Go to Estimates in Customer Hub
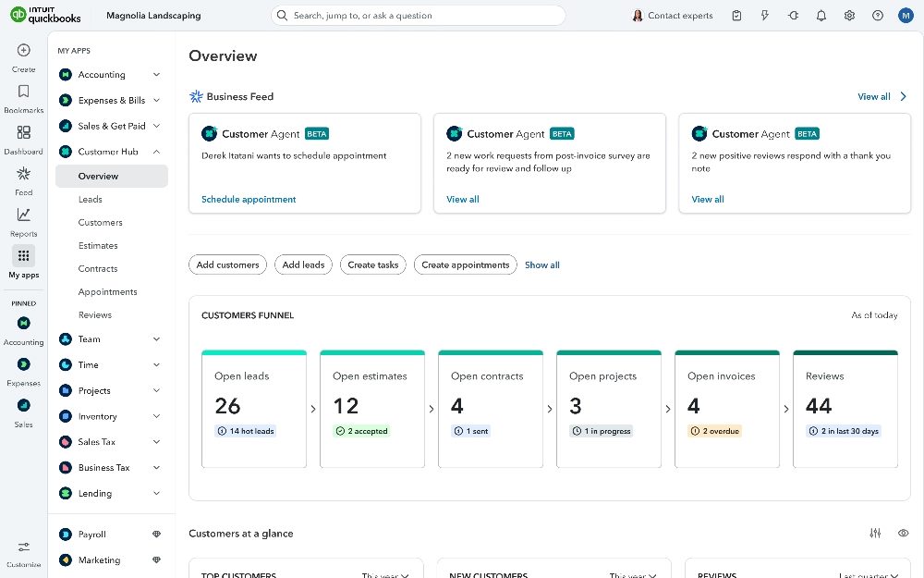Image resolution: width=924 pixels, height=578 pixels. (x=98, y=246)
